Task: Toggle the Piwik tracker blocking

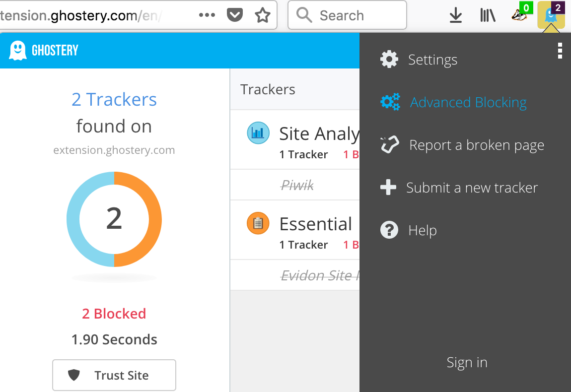Action: [x=297, y=186]
